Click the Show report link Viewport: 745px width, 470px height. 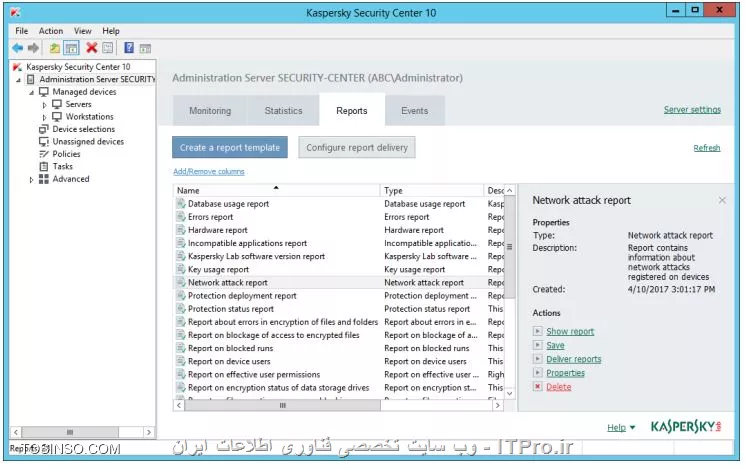[x=570, y=331]
